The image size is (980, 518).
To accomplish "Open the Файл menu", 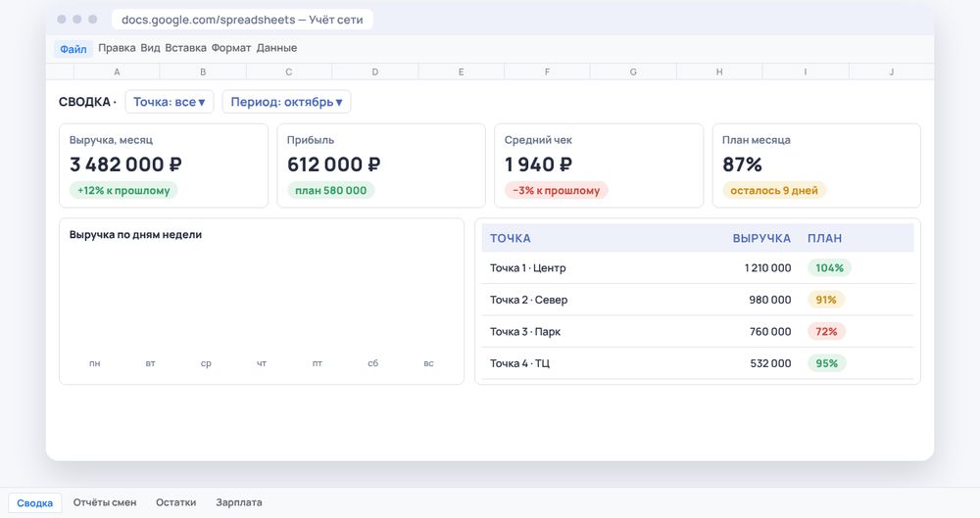I will tap(73, 49).
